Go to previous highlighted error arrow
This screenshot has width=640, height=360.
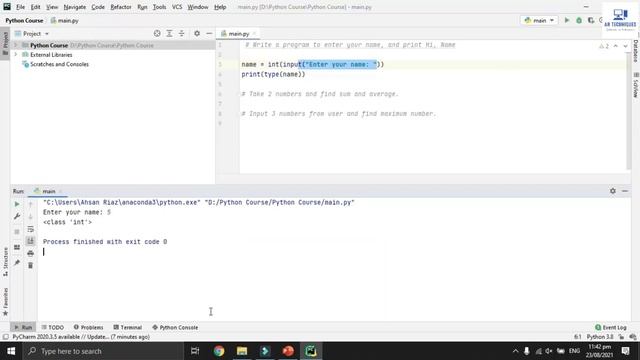coord(616,46)
